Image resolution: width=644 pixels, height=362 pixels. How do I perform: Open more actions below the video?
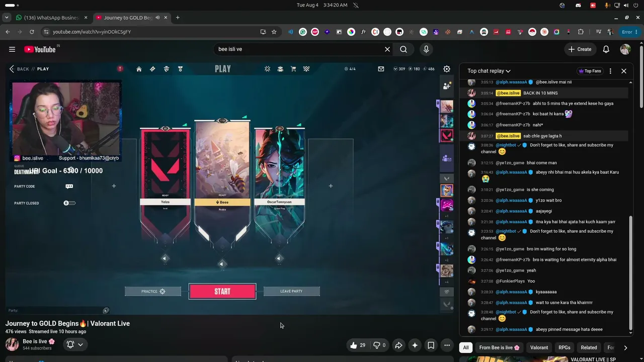pyautogui.click(x=447, y=345)
